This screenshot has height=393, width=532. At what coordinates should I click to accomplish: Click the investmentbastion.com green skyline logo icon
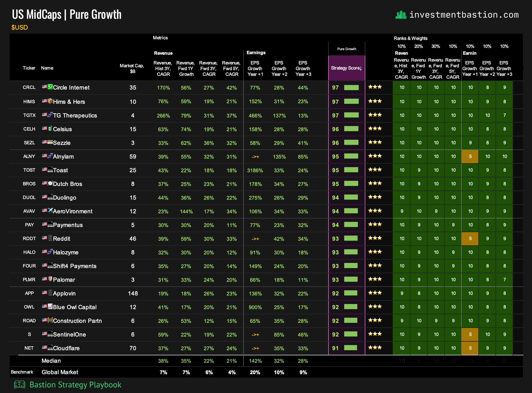pyautogui.click(x=401, y=15)
